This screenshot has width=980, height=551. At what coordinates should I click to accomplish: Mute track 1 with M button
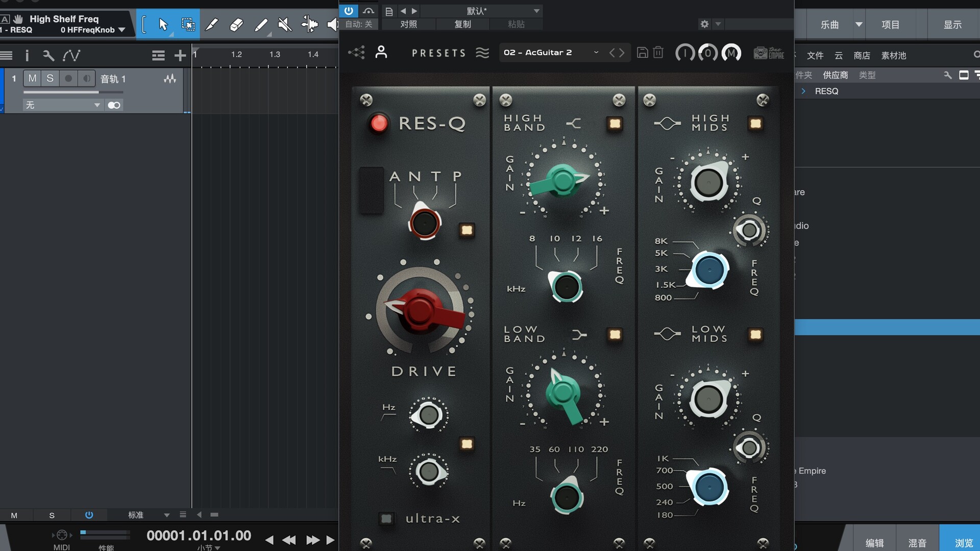click(x=33, y=78)
